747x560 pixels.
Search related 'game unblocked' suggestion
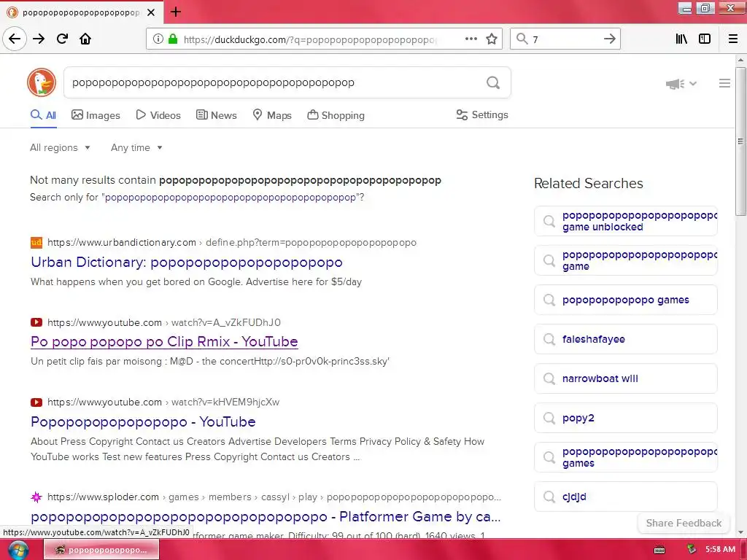[x=625, y=221]
